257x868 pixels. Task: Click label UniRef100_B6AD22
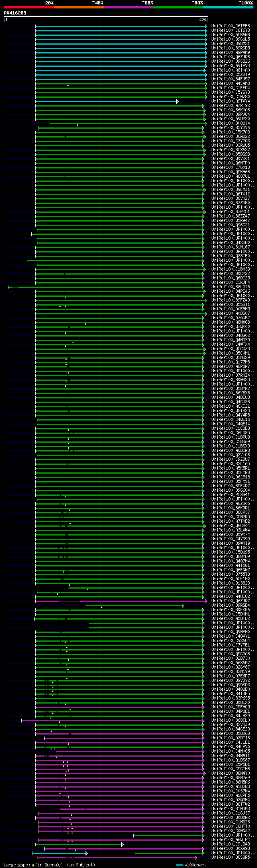pyautogui.click(x=230, y=136)
